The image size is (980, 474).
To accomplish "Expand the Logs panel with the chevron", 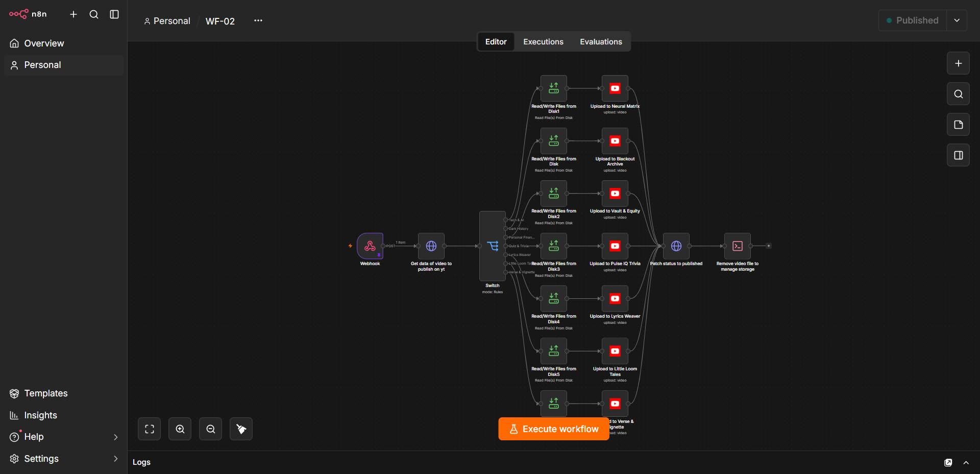I will [x=966, y=463].
